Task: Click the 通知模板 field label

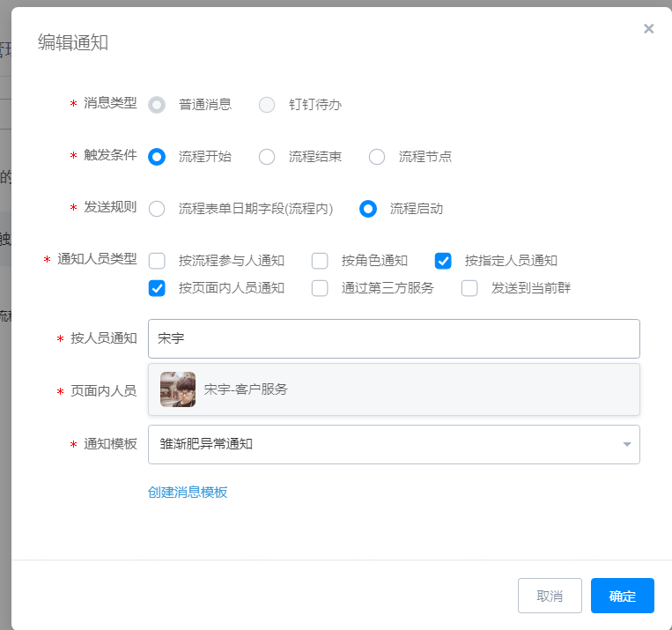Action: click(x=110, y=444)
